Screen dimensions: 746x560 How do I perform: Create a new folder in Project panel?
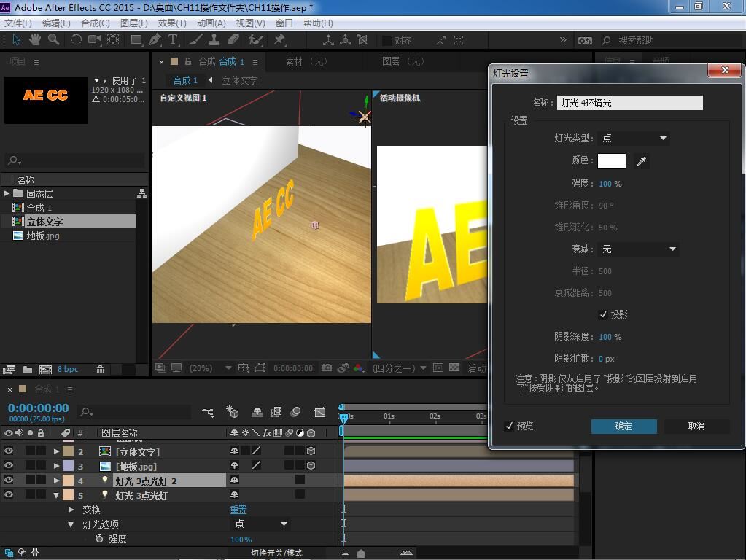click(x=28, y=369)
